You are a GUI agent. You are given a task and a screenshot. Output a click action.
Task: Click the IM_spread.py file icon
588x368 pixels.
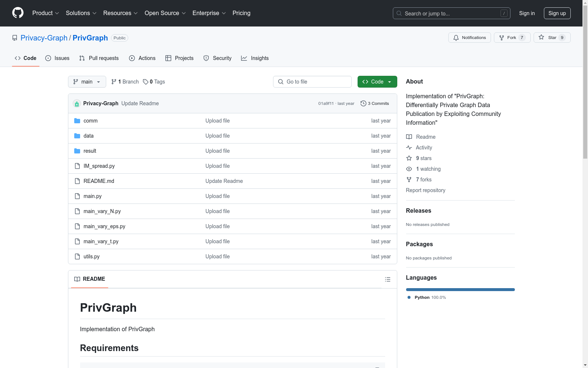coord(77,166)
